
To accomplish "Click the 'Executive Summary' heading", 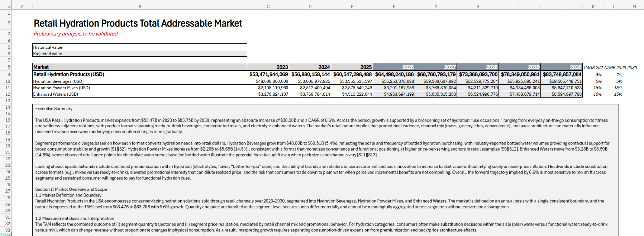I will coord(54,109).
